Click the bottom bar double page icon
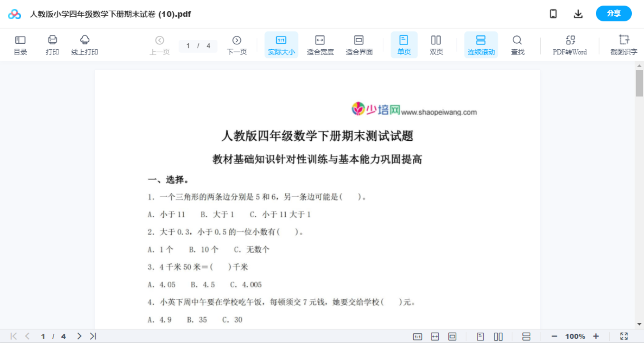Screen dimensions: 644x343 498,336
